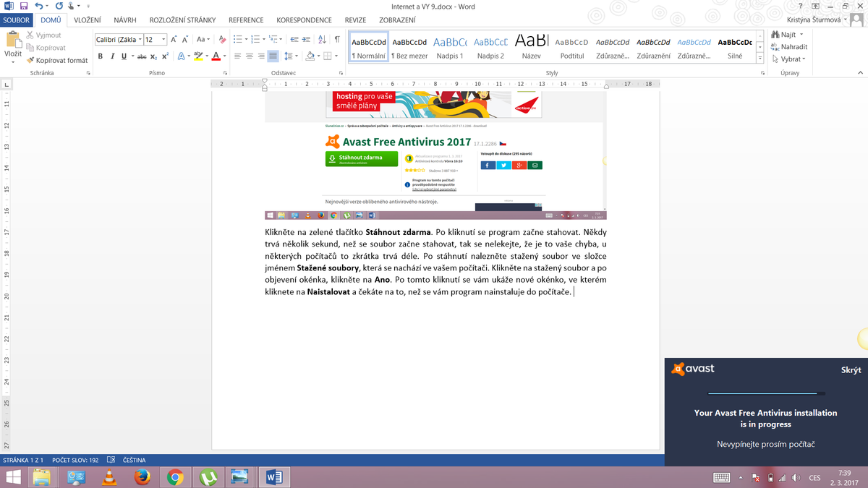Open the font size dropdown
This screenshot has height=488, width=868.
[x=163, y=40]
